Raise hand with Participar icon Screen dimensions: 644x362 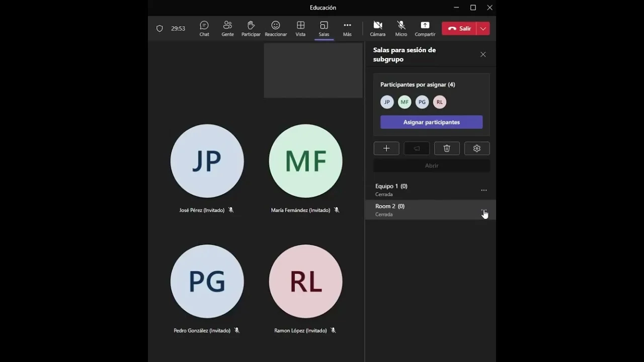click(x=251, y=29)
